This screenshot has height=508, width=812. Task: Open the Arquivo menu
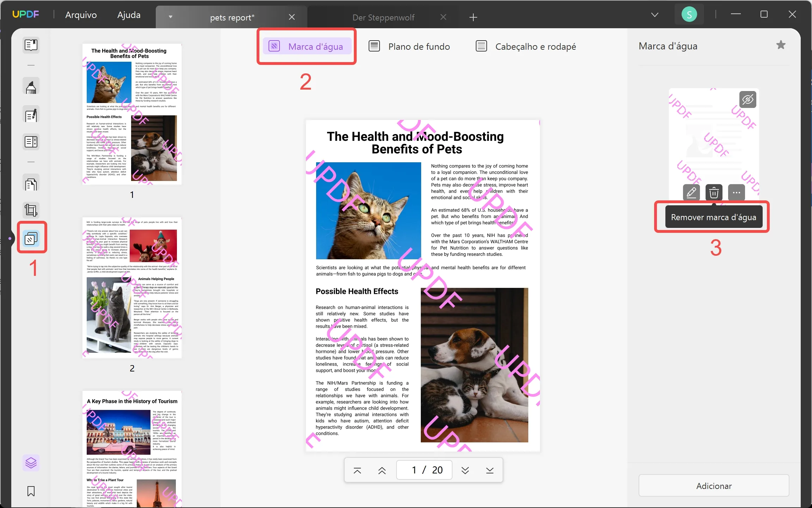[81, 15]
